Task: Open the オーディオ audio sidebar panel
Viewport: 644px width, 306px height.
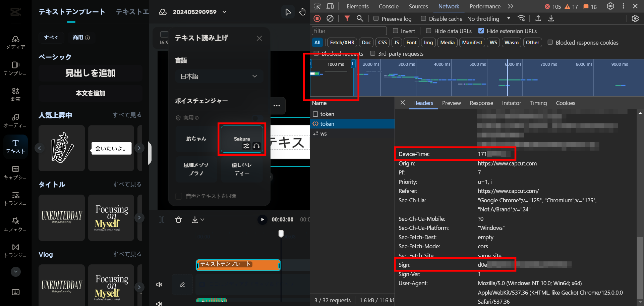Action: pos(15,120)
